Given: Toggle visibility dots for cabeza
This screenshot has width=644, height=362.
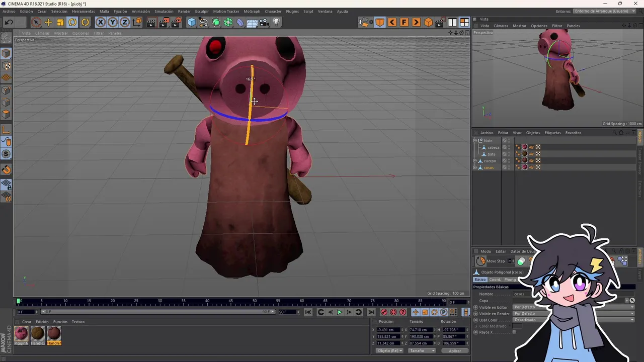Looking at the screenshot, I should click(x=509, y=147).
